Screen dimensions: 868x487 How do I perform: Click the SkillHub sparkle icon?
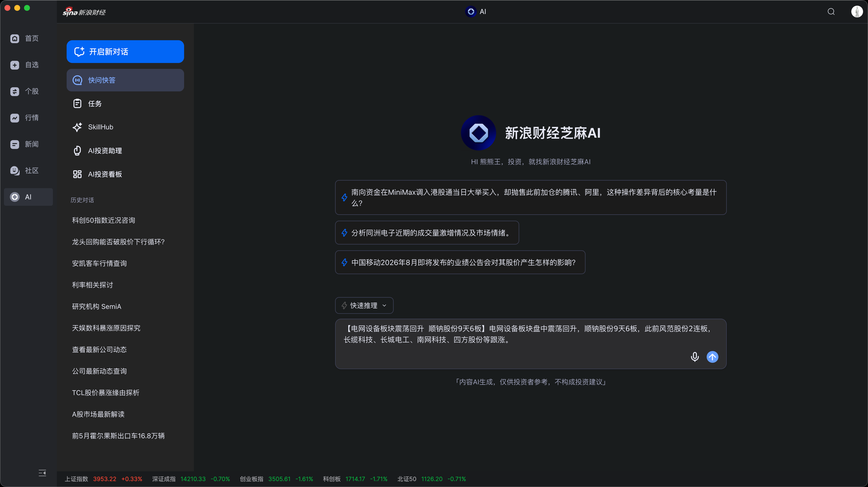(x=77, y=127)
